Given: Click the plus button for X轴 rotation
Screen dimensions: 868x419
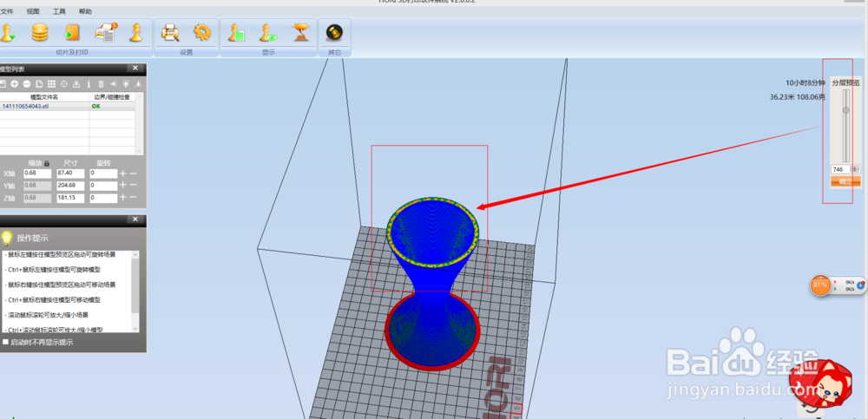Looking at the screenshot, I should 123,173.
